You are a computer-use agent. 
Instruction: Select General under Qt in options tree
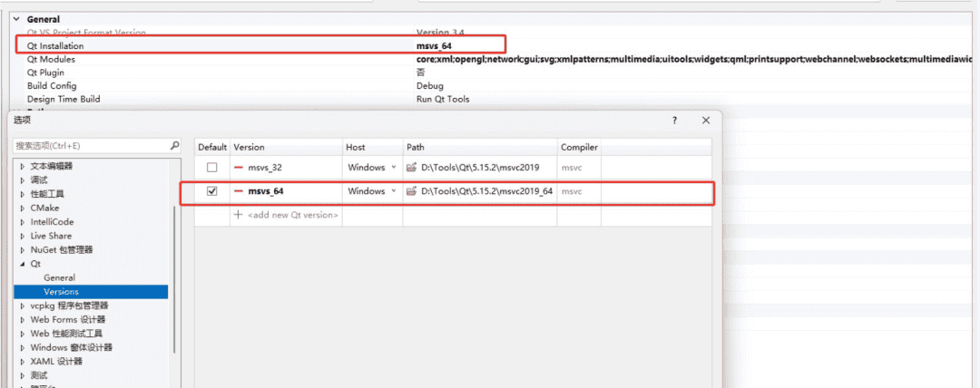59,277
